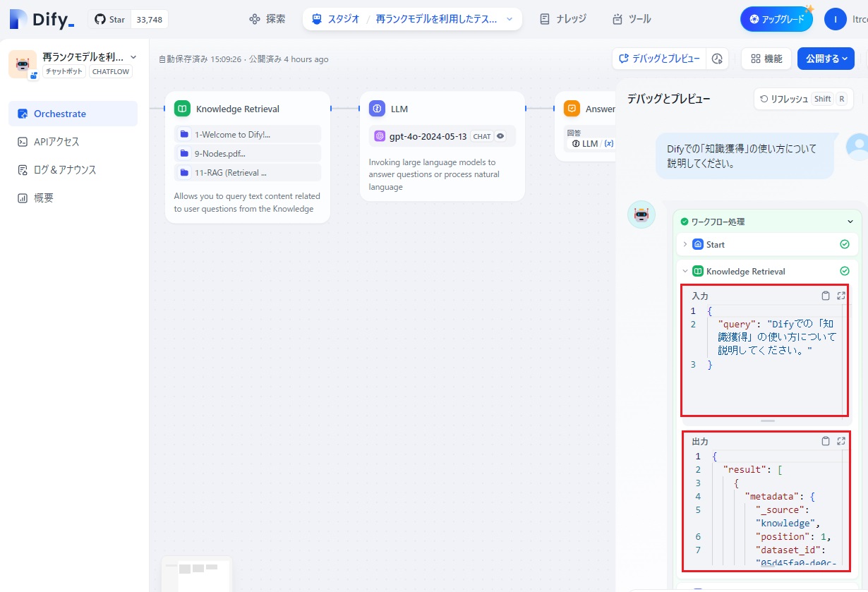
Task: Open the ツール tools tab
Action: [632, 19]
